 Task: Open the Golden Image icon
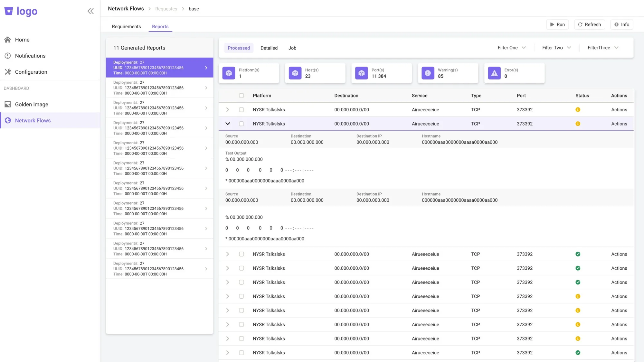(x=8, y=104)
